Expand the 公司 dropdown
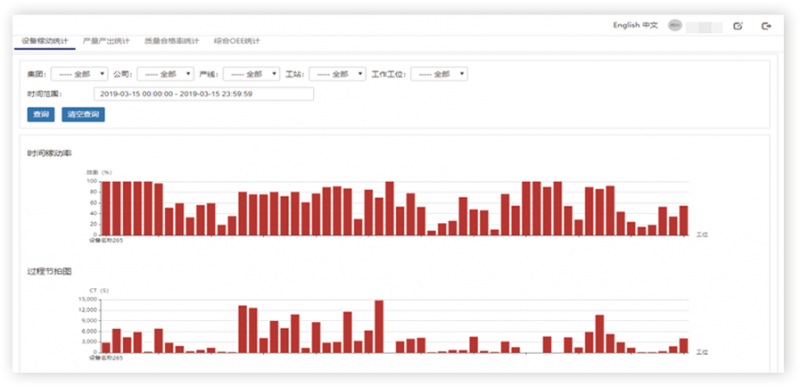Image resolution: width=800 pixels, height=387 pixels. click(165, 74)
